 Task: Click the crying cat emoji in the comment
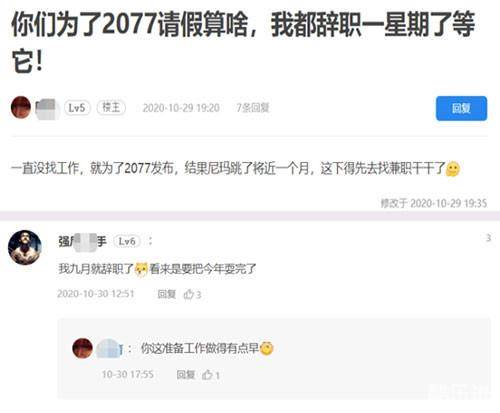(x=141, y=269)
